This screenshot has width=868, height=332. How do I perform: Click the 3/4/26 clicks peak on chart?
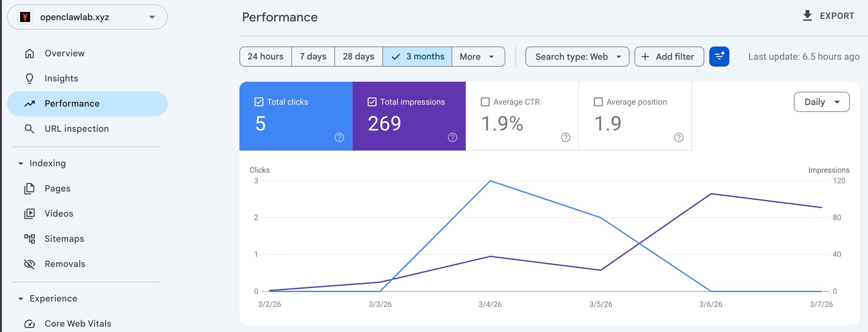click(490, 181)
